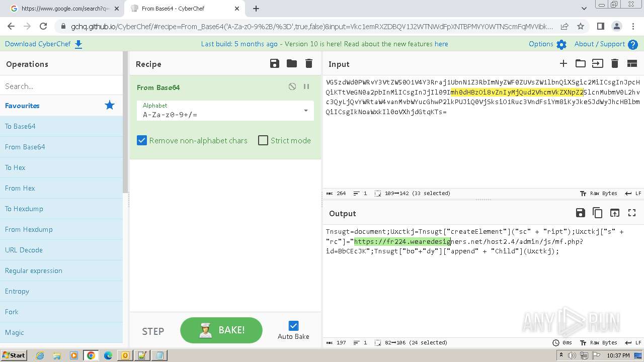Viewport: 644px width, 362px height.
Task: Bookmark this page with star icon
Action: [x=581, y=27]
